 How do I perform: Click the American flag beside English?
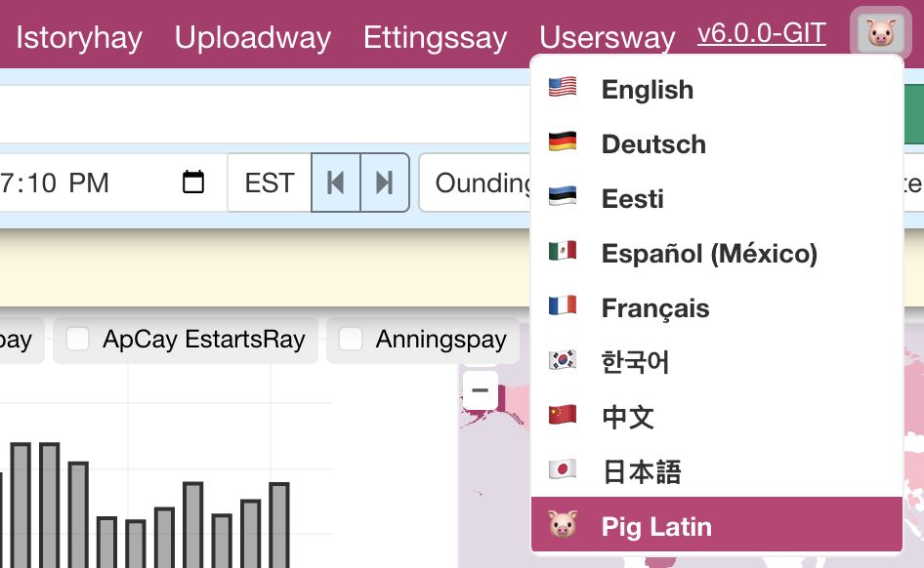[562, 89]
